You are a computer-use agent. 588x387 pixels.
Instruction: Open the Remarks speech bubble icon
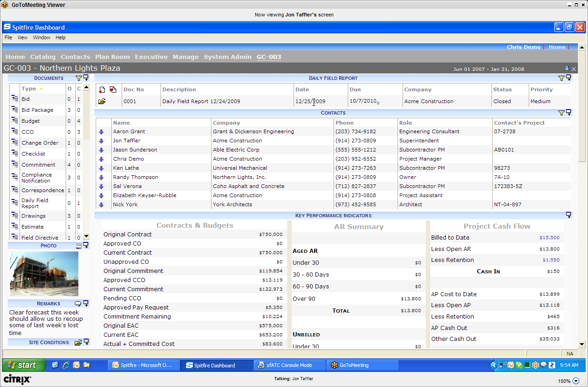click(x=78, y=304)
